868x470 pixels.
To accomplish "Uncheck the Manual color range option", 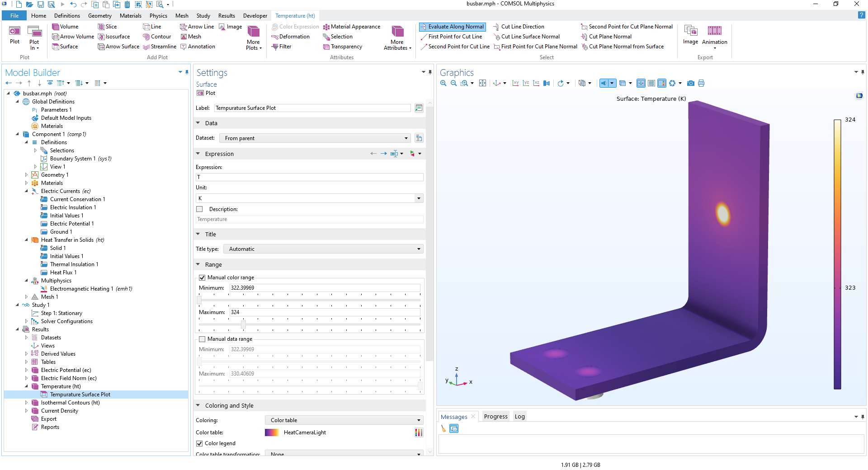I will [x=202, y=277].
